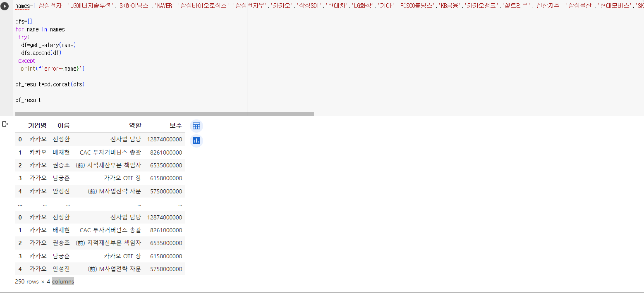The width and height of the screenshot is (644, 293).
Task: Click the last code line containing only df_result
Action: [x=28, y=100]
